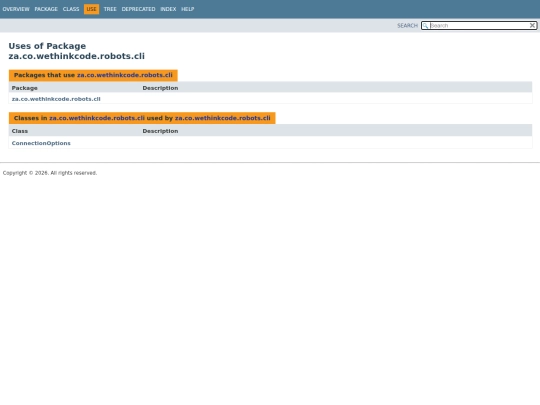Open the Class navigation item
This screenshot has height=405, width=540.
click(x=71, y=9)
